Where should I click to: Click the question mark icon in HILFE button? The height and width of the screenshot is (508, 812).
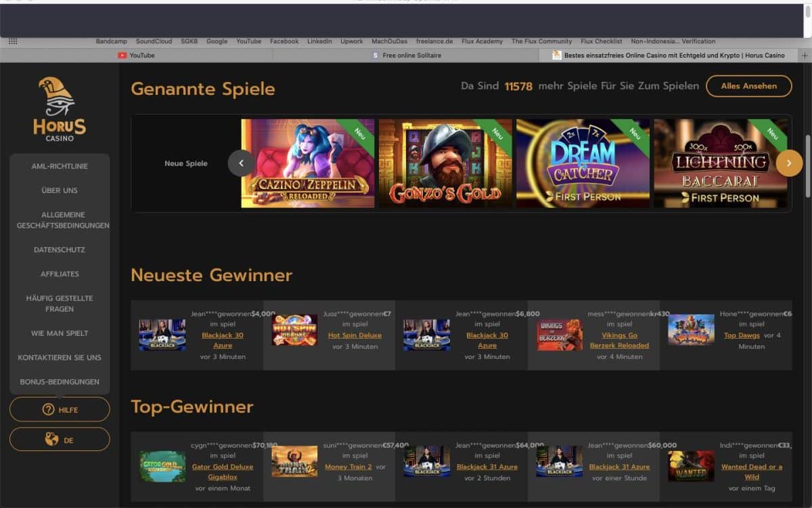click(48, 410)
